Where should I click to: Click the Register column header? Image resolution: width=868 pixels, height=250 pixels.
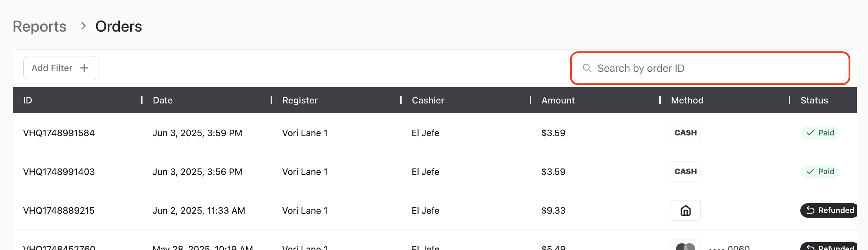click(x=300, y=100)
